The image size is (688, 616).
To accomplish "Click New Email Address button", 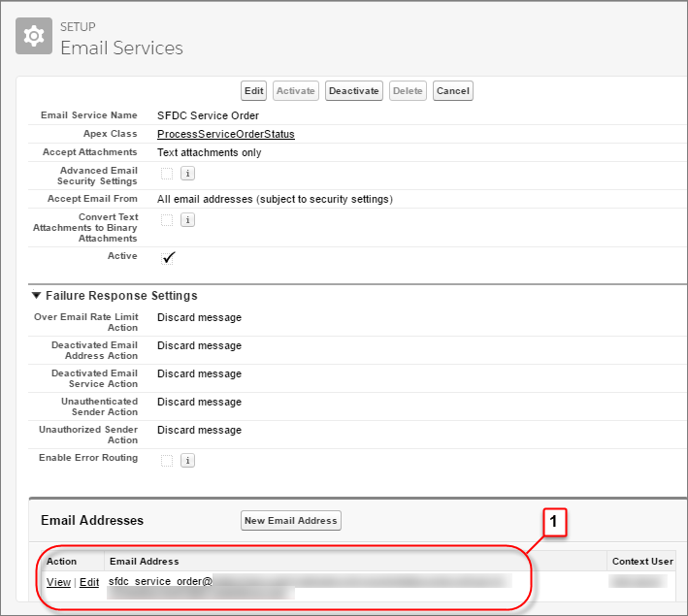I will 291,520.
